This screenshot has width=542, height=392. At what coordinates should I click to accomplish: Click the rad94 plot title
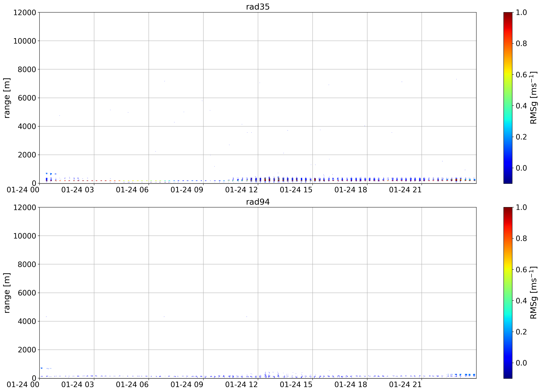tap(258, 202)
